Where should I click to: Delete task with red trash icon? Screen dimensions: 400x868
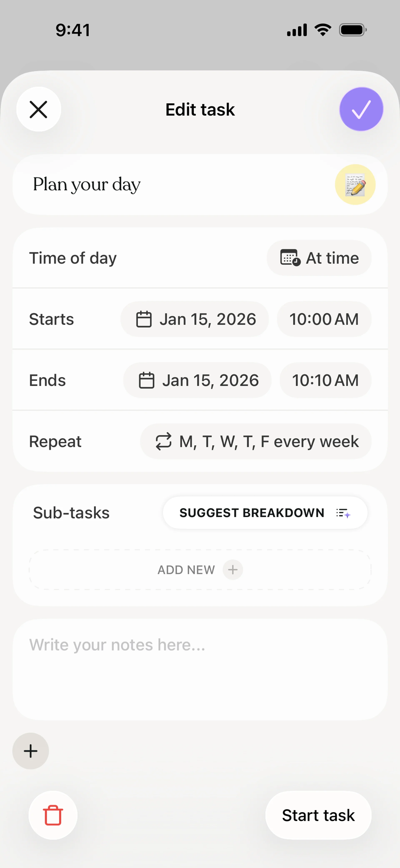click(53, 815)
